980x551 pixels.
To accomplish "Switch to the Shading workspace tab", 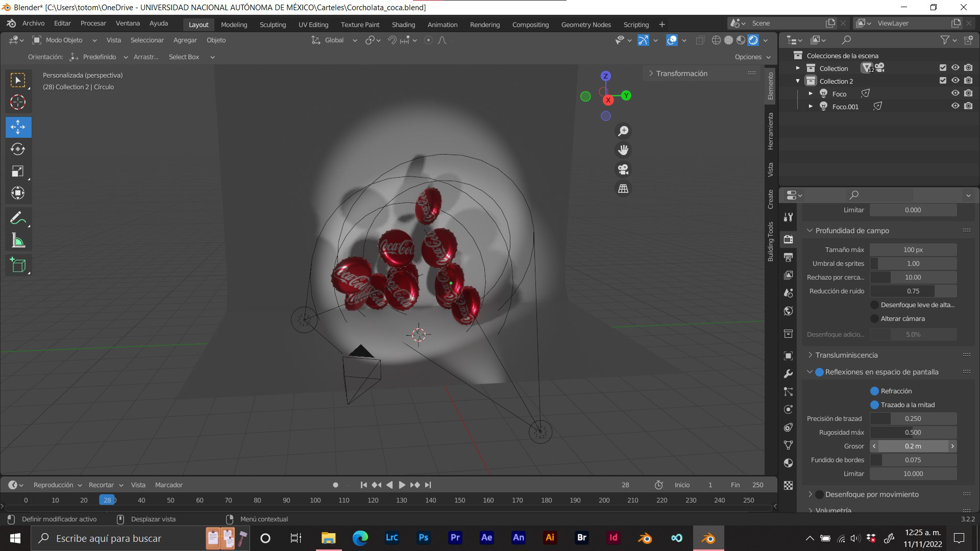I will pos(403,24).
